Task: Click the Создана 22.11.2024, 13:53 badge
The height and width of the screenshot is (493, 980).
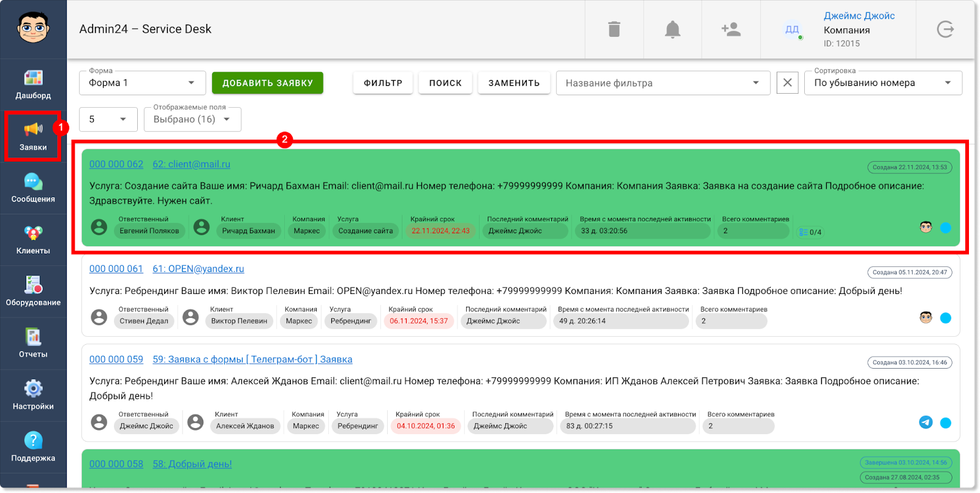Action: 910,167
